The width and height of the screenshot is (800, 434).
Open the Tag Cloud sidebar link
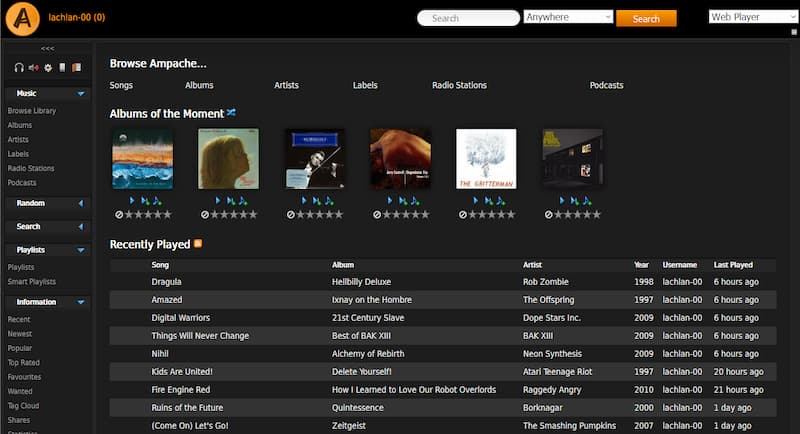coord(23,406)
